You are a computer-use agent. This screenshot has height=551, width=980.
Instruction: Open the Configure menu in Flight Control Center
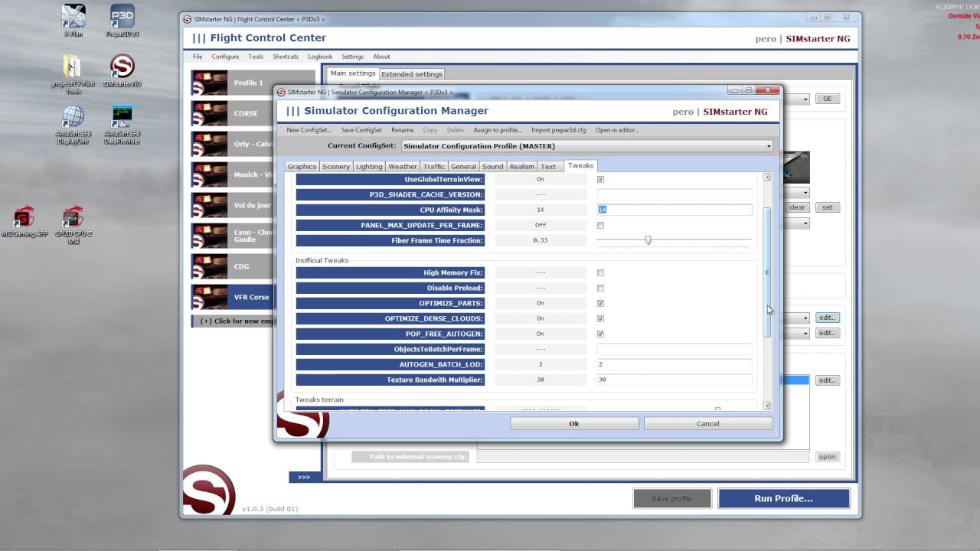pyautogui.click(x=225, y=57)
